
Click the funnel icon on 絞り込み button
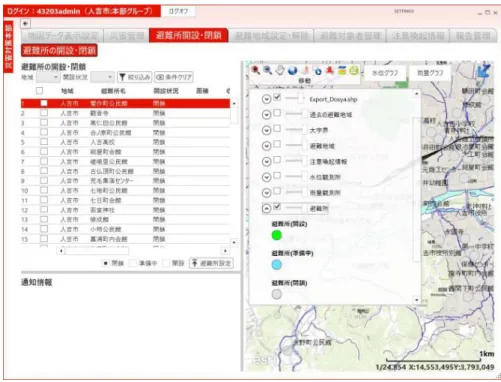point(122,77)
